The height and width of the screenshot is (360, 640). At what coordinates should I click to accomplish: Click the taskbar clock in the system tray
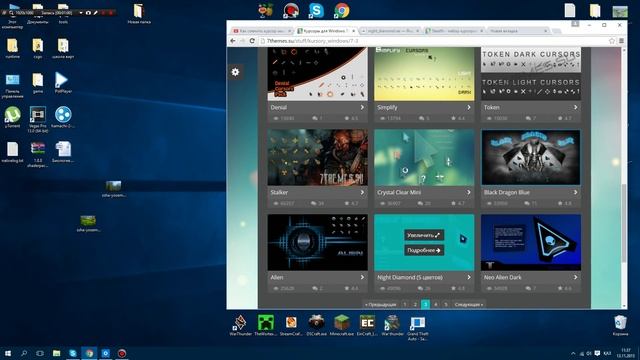coord(625,353)
